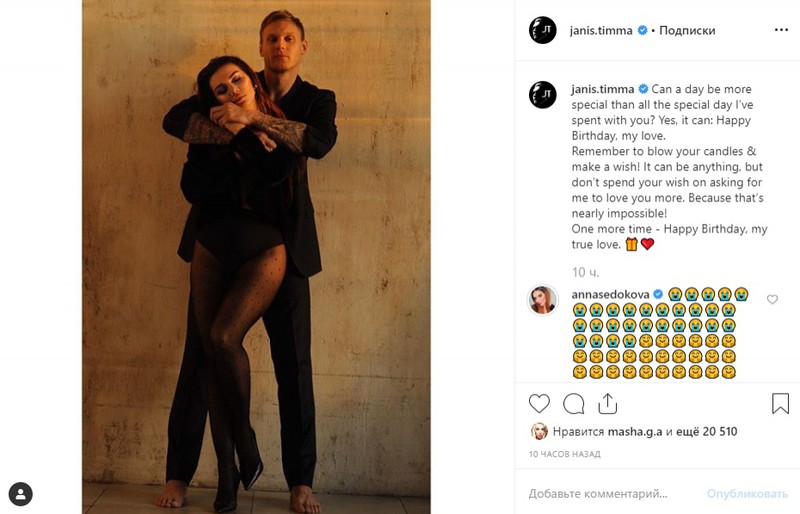Viewport: 800px width, 514px height.
Task: Click verified badge next to janis.timma header
Action: [642, 31]
